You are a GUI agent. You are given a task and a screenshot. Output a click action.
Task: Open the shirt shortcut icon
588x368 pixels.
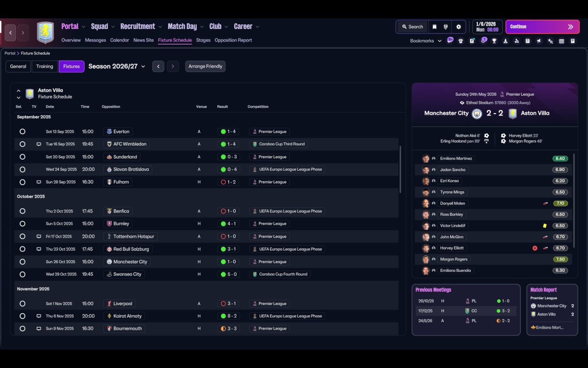[x=461, y=41]
